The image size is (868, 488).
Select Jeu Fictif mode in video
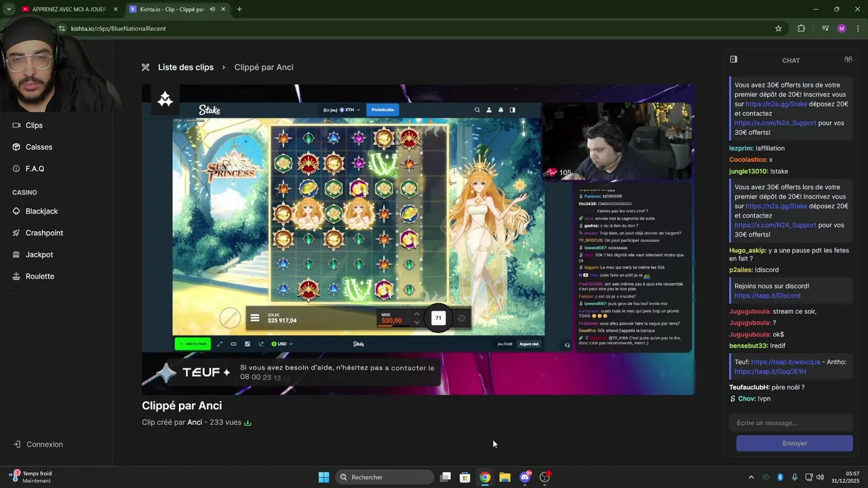tap(505, 344)
